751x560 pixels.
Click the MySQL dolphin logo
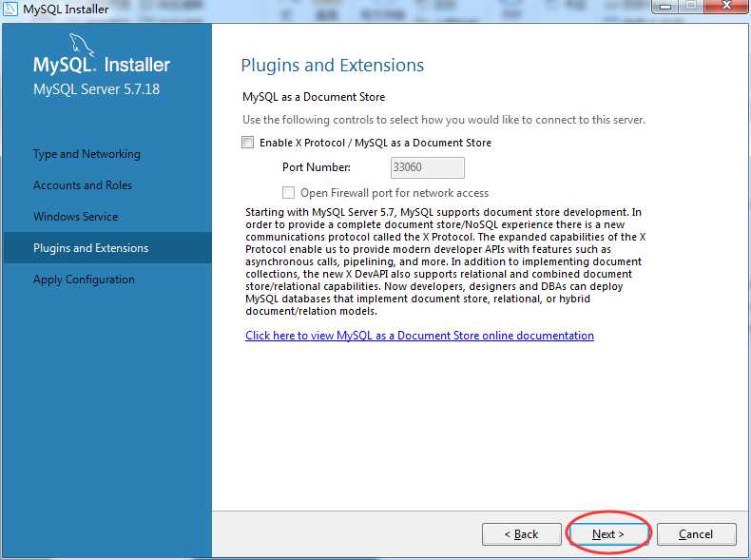click(x=82, y=45)
